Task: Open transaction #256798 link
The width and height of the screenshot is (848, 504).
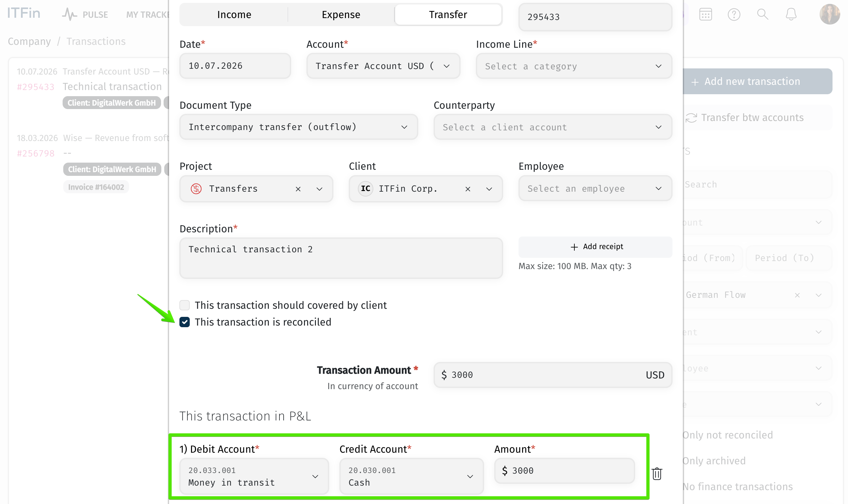Action: coord(36,154)
